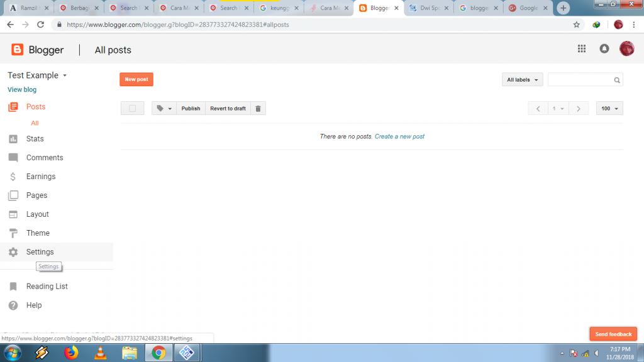Click the Settings gear icon
This screenshot has width=644, height=362.
(x=13, y=252)
